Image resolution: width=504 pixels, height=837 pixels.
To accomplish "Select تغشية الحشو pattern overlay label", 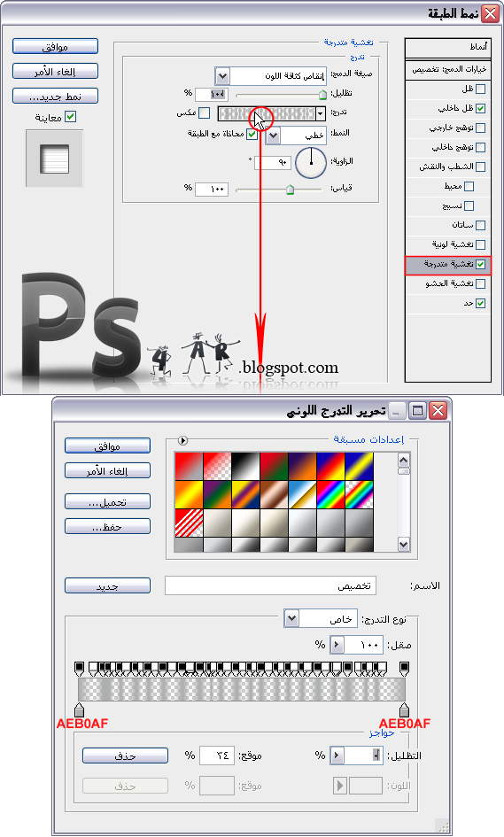I will [450, 283].
